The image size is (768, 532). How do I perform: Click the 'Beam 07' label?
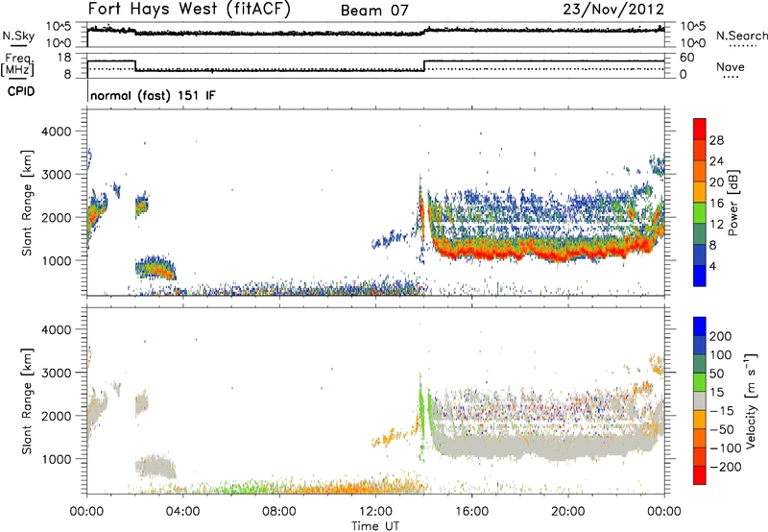coord(374,11)
